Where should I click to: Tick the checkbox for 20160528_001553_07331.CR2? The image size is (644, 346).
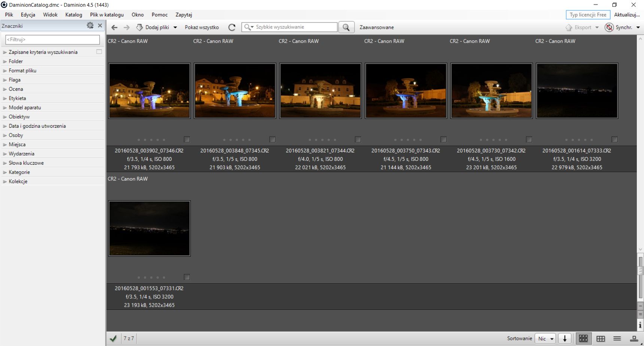click(x=187, y=277)
